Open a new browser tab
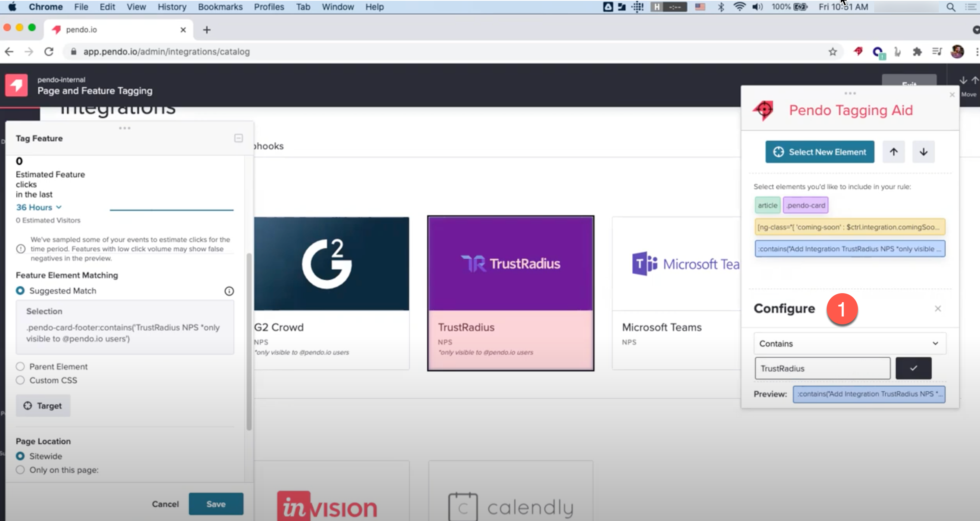Screen dimensions: 980x521 (x=207, y=30)
